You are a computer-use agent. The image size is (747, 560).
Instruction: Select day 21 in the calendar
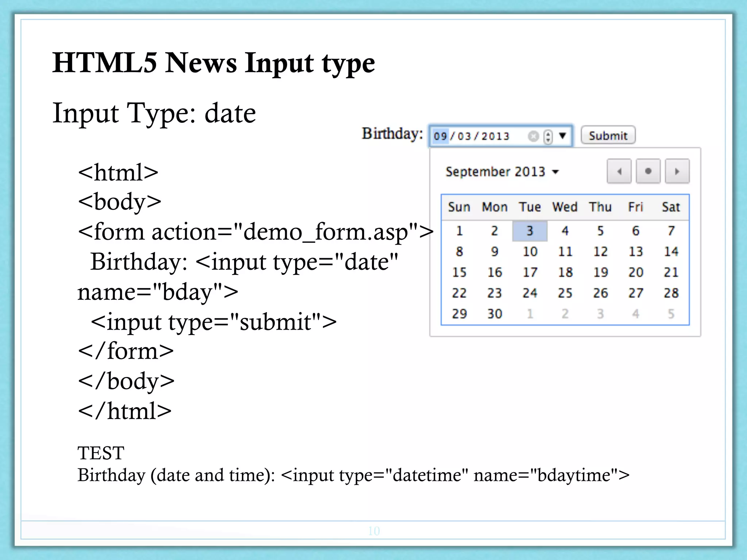click(x=671, y=272)
